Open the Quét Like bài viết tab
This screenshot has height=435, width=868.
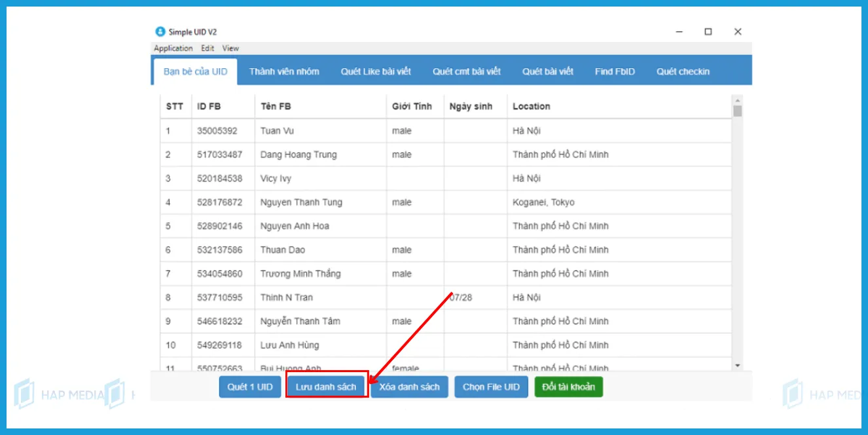point(376,71)
